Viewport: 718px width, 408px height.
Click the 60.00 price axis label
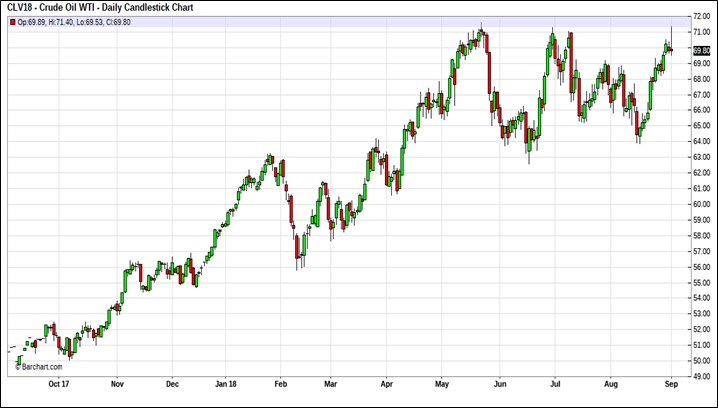(x=702, y=204)
